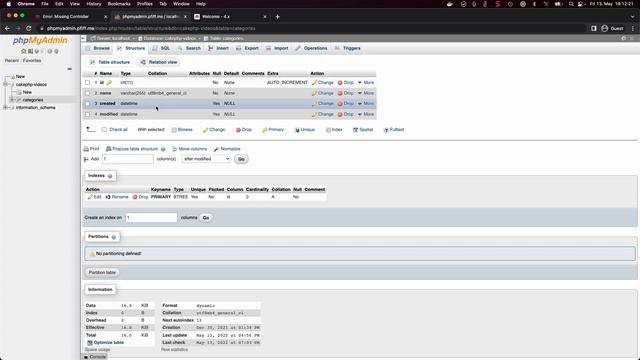Click the number of columns to add field
Image resolution: width=640 pixels, height=360 pixels.
point(128,159)
